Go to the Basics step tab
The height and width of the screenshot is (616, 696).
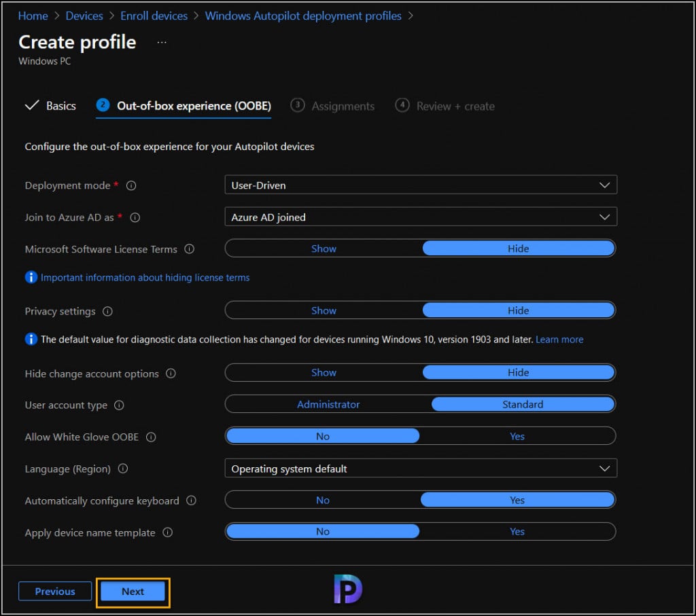50,106
